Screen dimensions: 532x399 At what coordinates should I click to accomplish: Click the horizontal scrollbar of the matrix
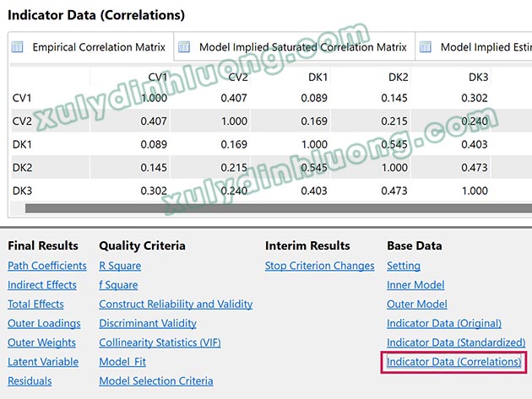279,208
